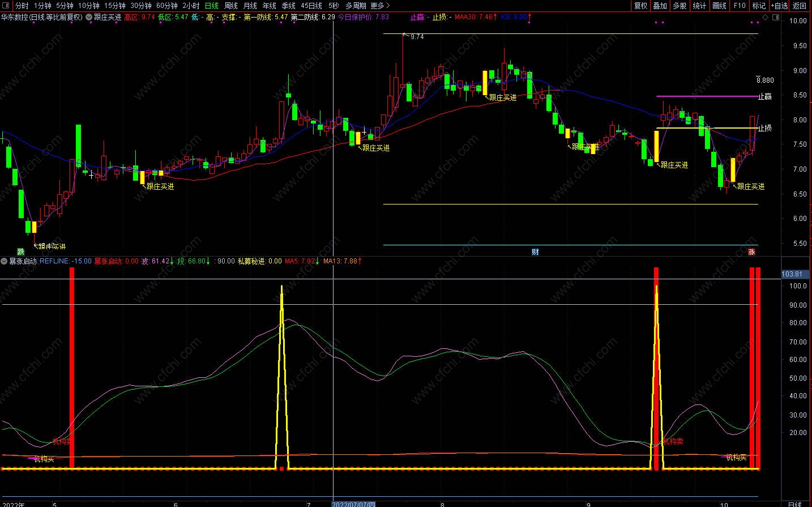Click the 私募秘进: 0.00 value

click(x=259, y=261)
